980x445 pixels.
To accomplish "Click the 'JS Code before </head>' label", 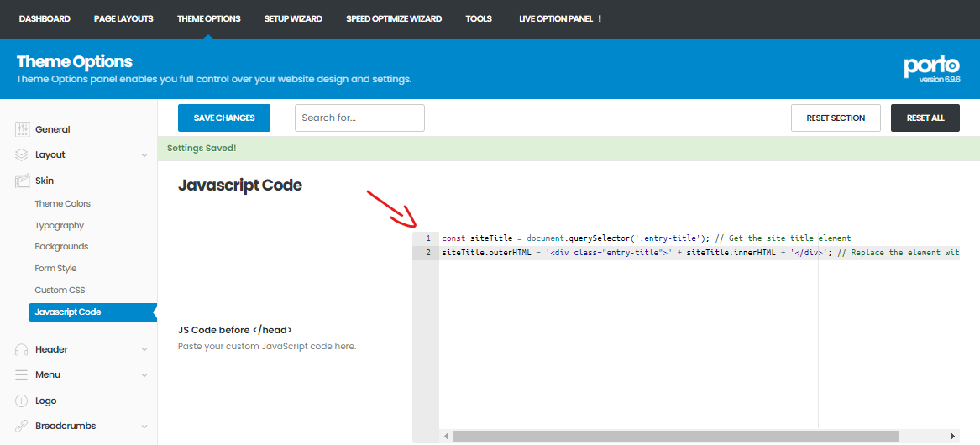I will pyautogui.click(x=235, y=330).
